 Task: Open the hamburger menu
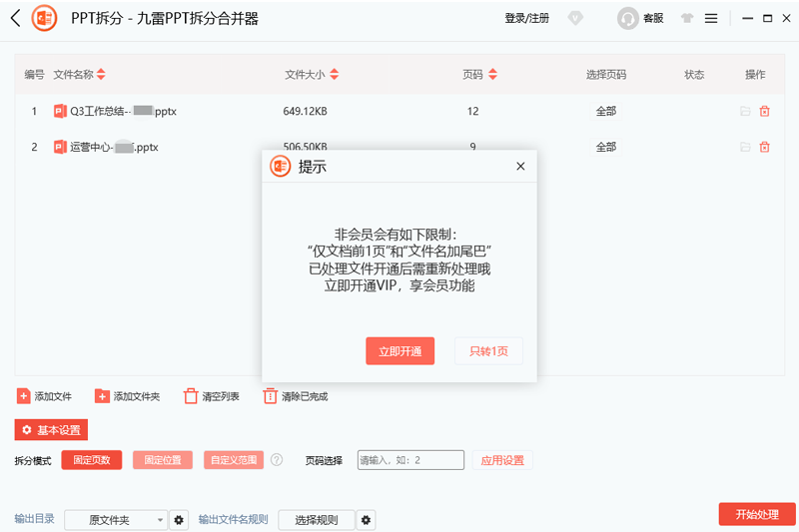[x=711, y=18]
